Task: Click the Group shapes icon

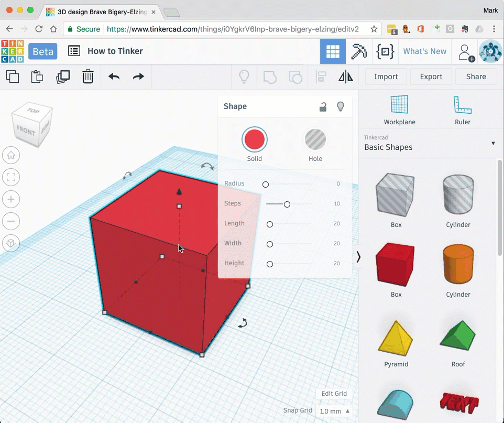Action: (x=270, y=77)
